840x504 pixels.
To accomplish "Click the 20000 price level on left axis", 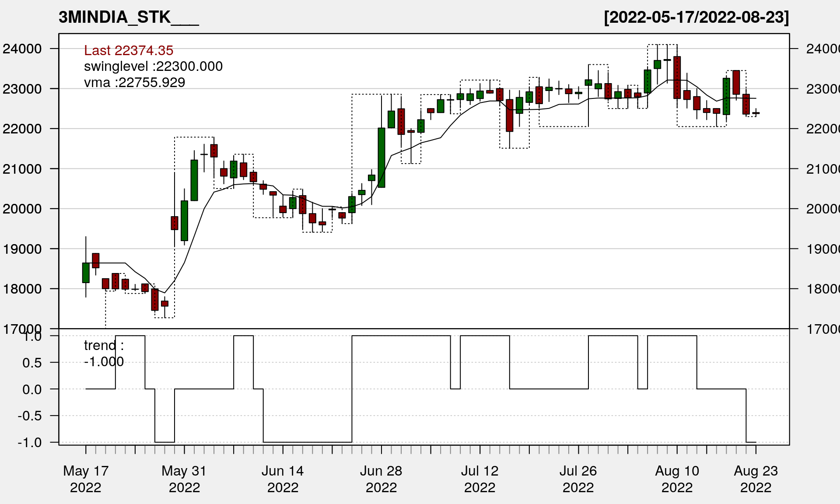I will (x=22, y=209).
